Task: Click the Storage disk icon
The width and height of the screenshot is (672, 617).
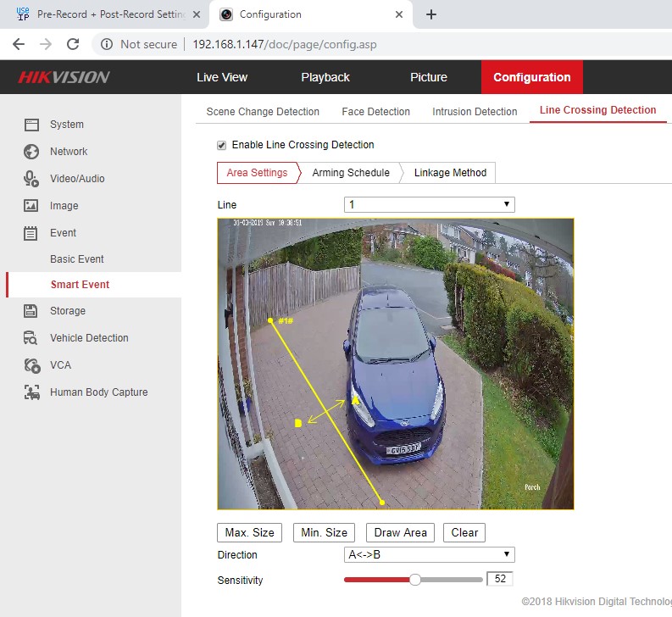Action: [x=31, y=311]
